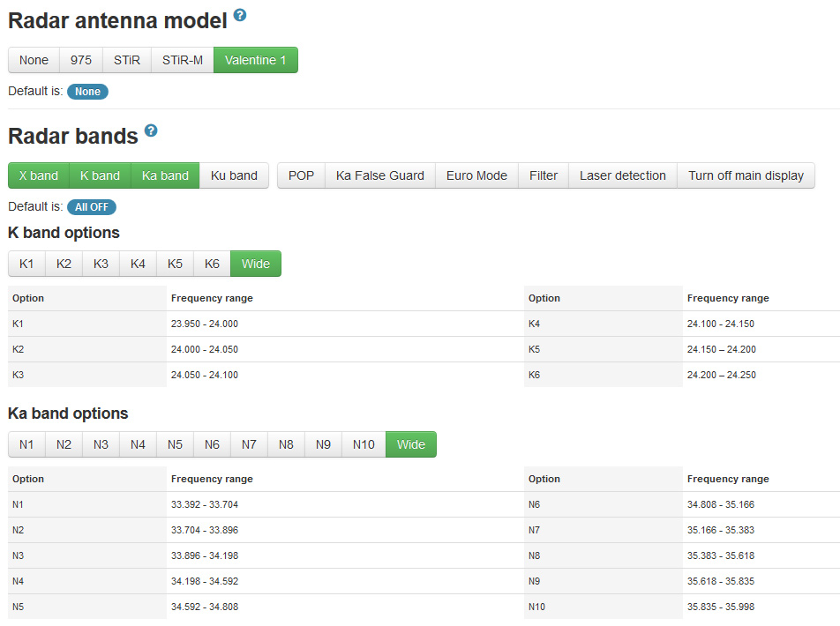
Task: Pick Valentine 1 antenna model
Action: [x=255, y=60]
